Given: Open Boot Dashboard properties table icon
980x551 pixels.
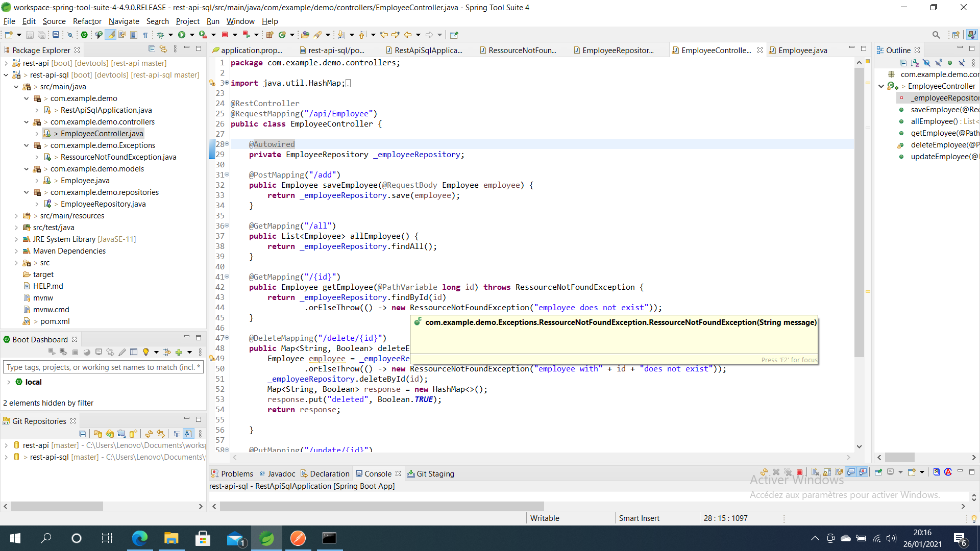Looking at the screenshot, I should point(134,352).
